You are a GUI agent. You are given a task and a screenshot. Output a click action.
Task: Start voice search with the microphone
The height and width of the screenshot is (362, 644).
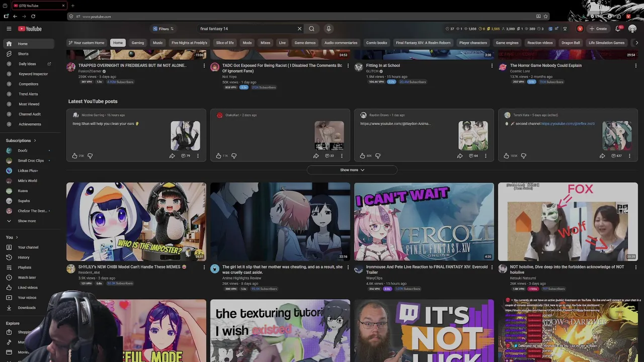click(329, 29)
